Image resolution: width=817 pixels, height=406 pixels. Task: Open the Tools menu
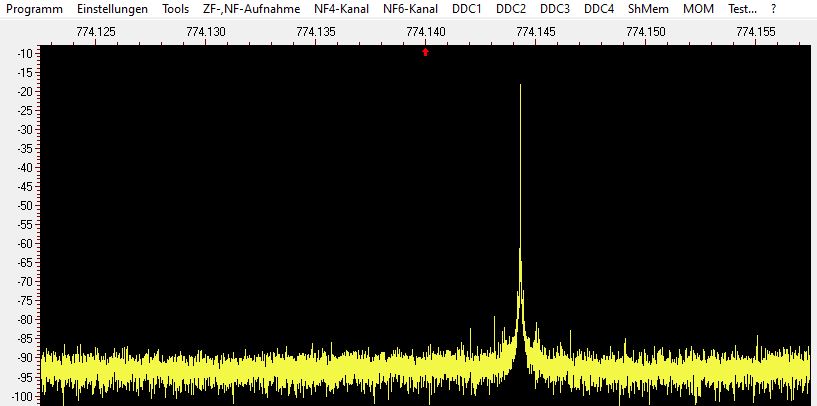176,9
